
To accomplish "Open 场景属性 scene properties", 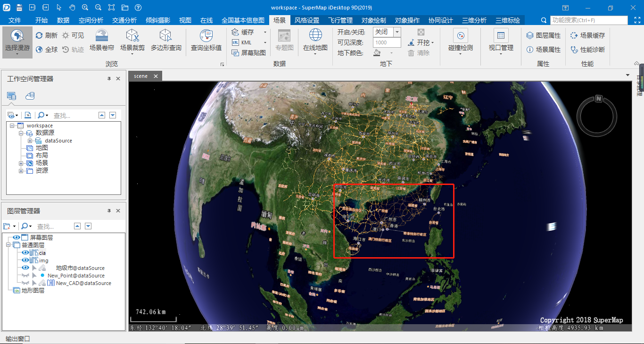I will (544, 50).
